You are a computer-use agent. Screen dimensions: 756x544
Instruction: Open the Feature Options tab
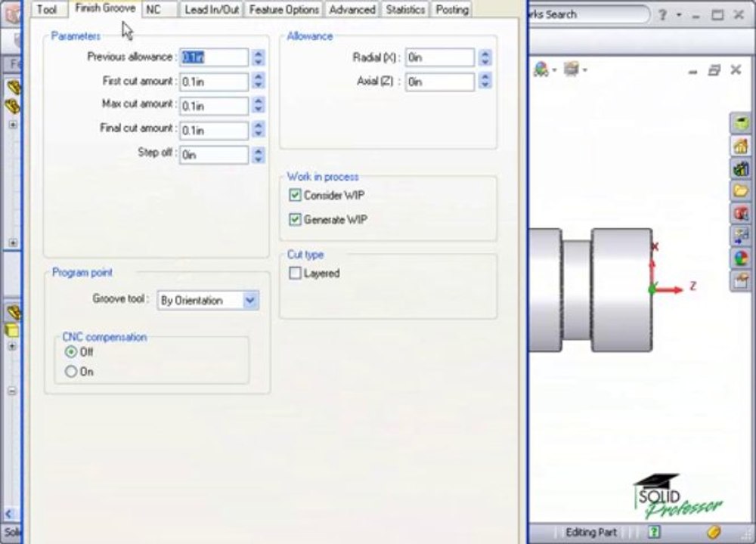(284, 9)
